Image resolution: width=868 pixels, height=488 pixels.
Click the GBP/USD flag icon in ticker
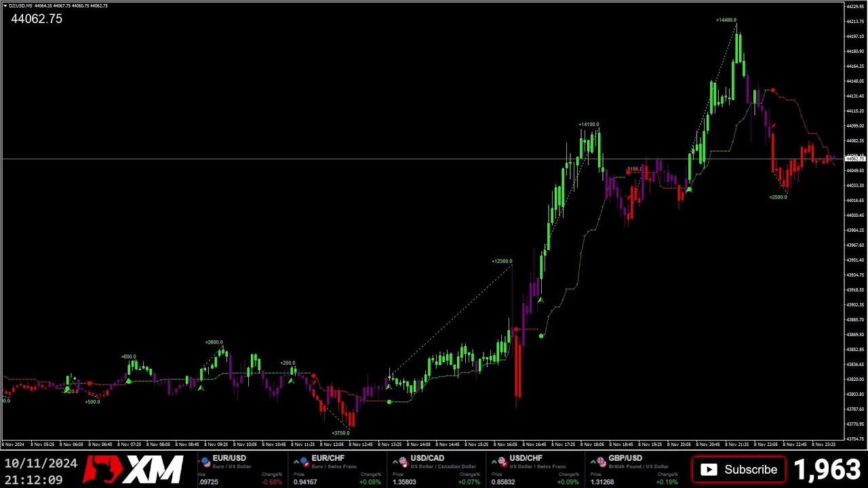coord(601,462)
